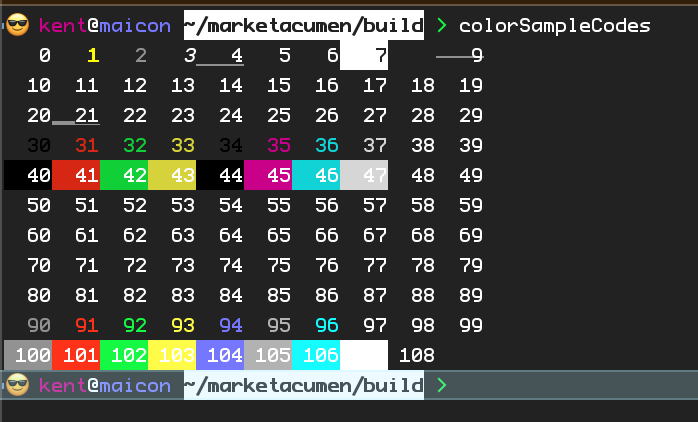
Task: Click the number 0 in the first row
Action: click(45, 56)
